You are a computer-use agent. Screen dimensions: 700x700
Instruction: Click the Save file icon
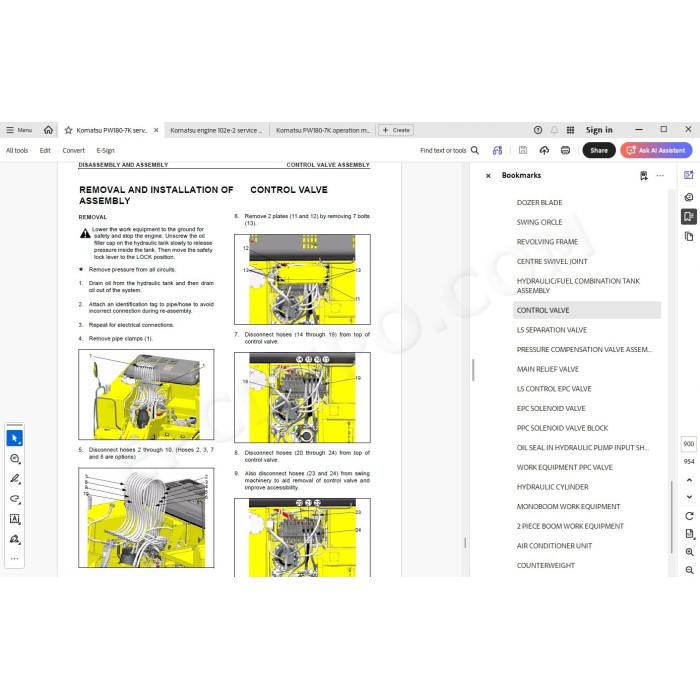click(523, 150)
